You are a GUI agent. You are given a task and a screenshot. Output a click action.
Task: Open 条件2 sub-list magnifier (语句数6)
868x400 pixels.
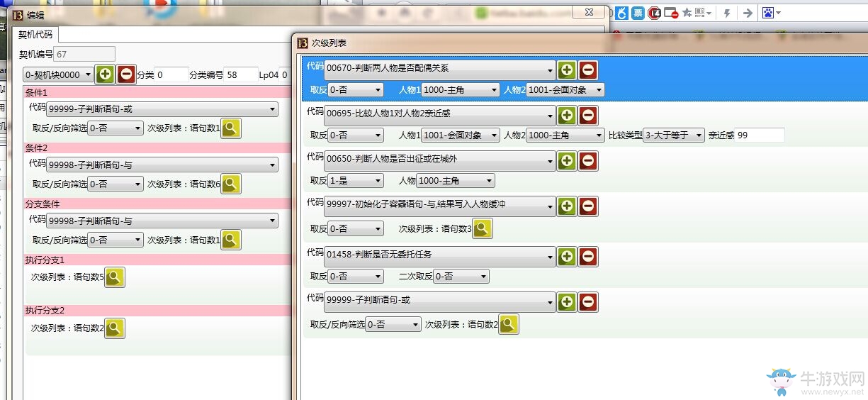[232, 184]
